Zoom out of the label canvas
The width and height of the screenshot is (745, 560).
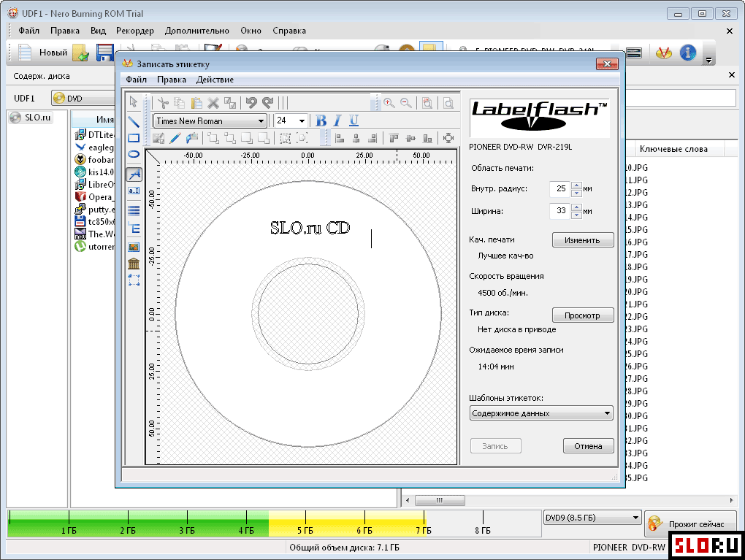[x=406, y=103]
